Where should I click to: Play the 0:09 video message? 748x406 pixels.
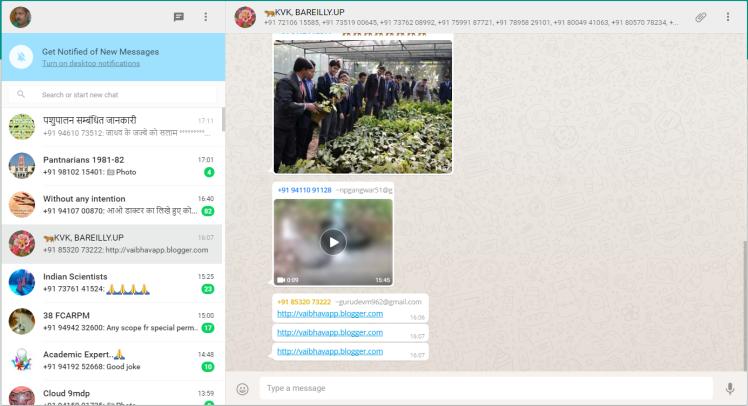pos(333,242)
